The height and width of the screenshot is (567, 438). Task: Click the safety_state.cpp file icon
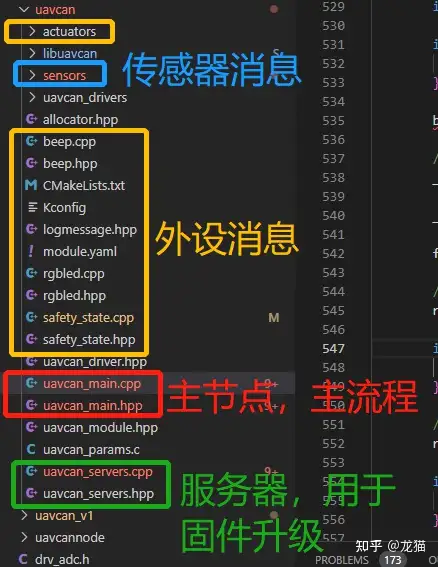coord(31,317)
